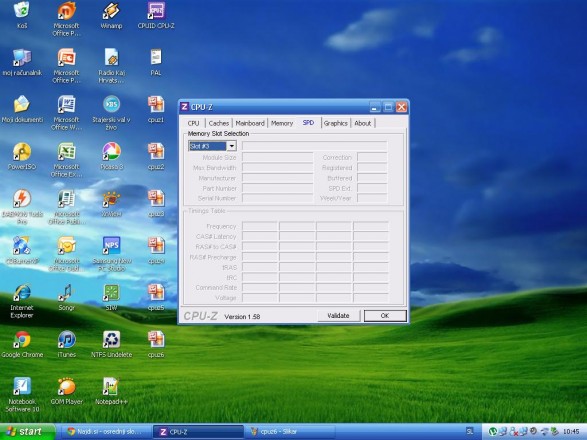Open the Google Chrome desktop icon
The image size is (587, 440).
coord(22,344)
